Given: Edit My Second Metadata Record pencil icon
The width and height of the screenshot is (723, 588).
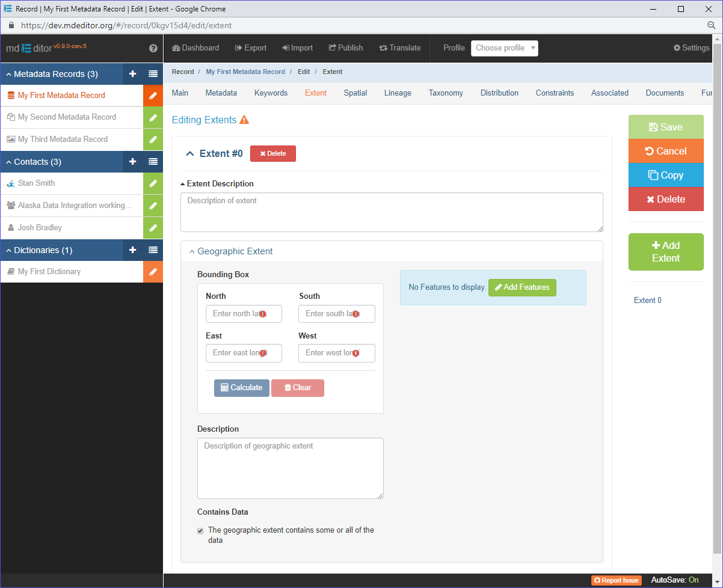Looking at the screenshot, I should click(x=153, y=117).
